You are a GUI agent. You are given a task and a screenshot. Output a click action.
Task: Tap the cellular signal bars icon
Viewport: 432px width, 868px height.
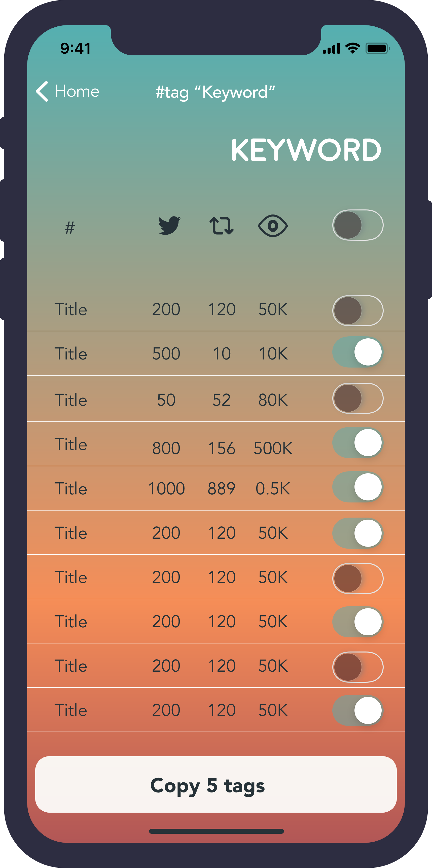click(x=332, y=49)
